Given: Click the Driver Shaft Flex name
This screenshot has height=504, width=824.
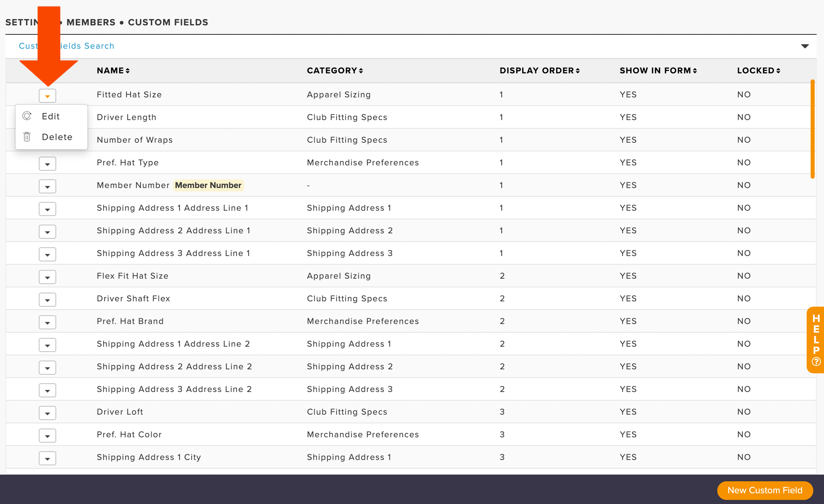Looking at the screenshot, I should [x=133, y=299].
